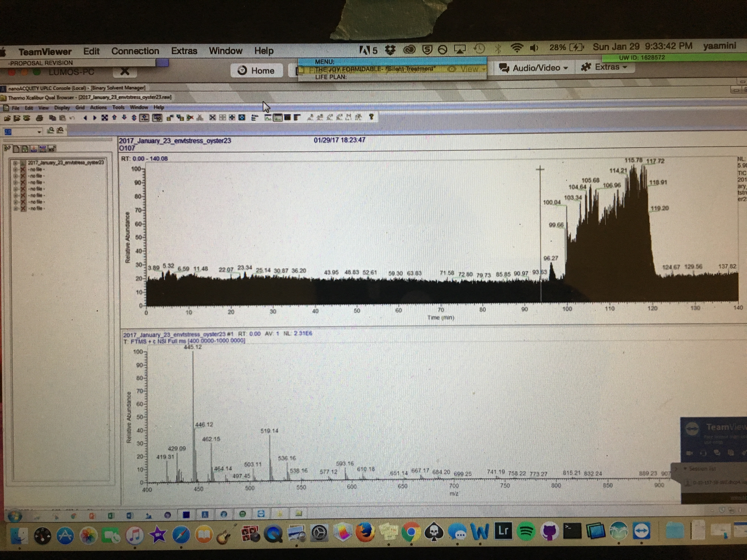Click the copy icon in the toolbar
Image resolution: width=747 pixels, height=560 pixels.
tap(52, 118)
